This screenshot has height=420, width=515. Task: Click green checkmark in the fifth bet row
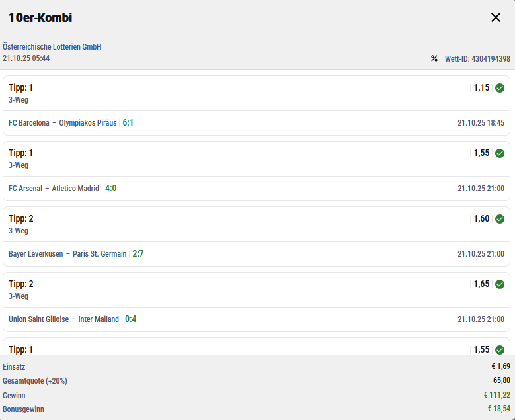(500, 349)
